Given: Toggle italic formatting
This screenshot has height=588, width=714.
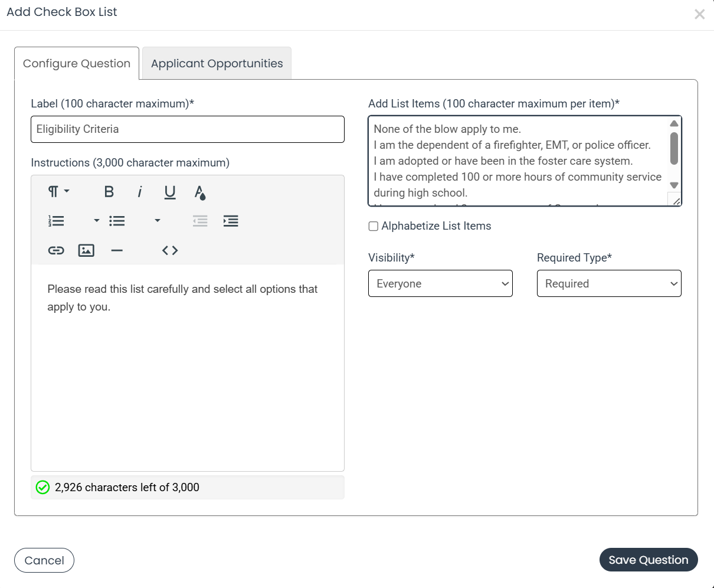Looking at the screenshot, I should point(140,191).
